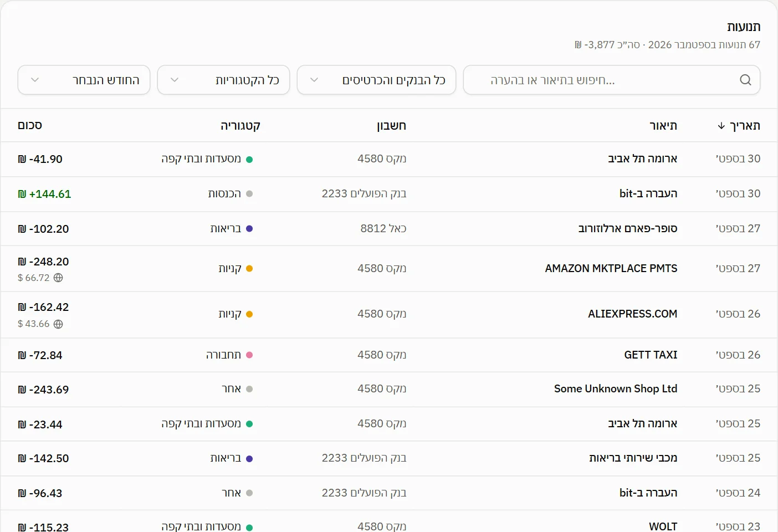Viewport: 778px width, 532px height.
Task: Click the -243.69 amount of Some Unknown Shop
Action: [x=43, y=390]
